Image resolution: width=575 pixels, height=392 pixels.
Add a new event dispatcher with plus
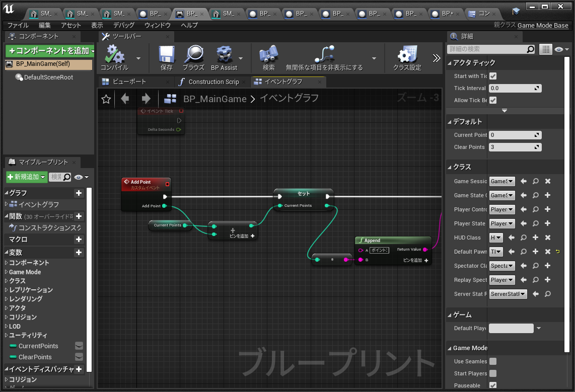tap(79, 369)
